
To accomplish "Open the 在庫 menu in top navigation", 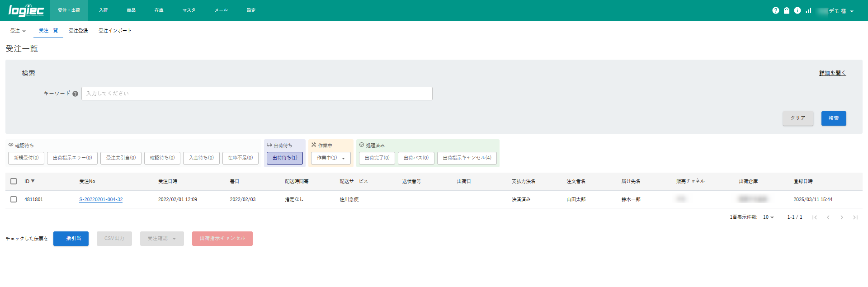I will point(159,10).
